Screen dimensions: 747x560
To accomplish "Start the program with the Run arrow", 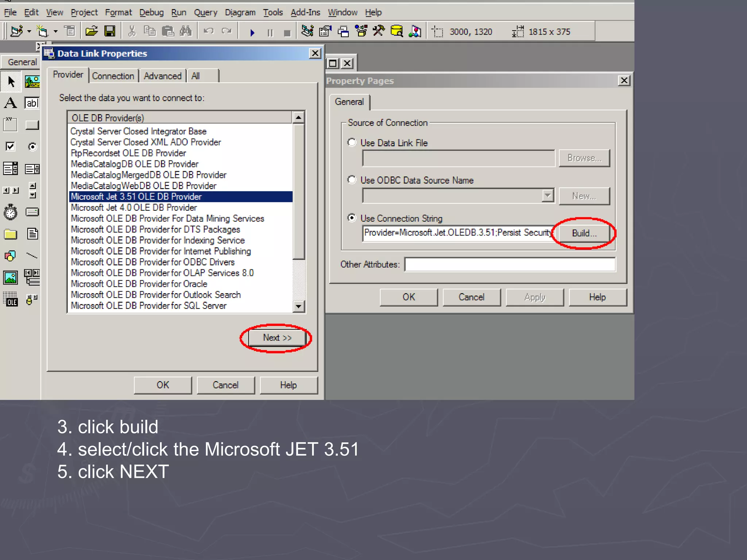I will pyautogui.click(x=252, y=33).
